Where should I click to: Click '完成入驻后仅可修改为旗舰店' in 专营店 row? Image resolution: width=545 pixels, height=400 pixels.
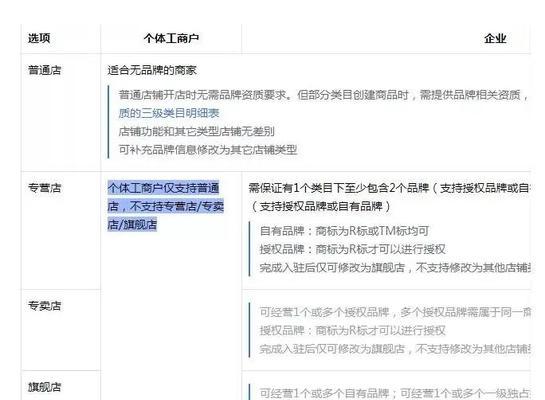[x=332, y=268]
